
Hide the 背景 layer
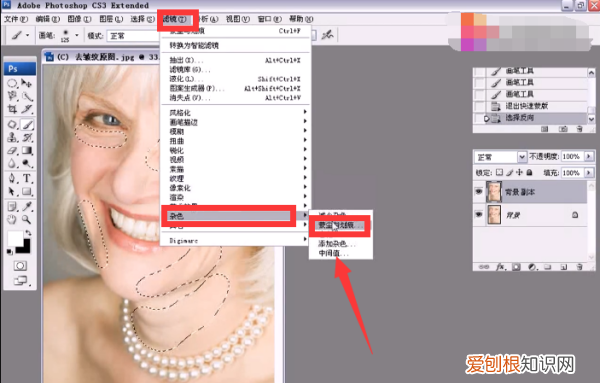(x=479, y=215)
